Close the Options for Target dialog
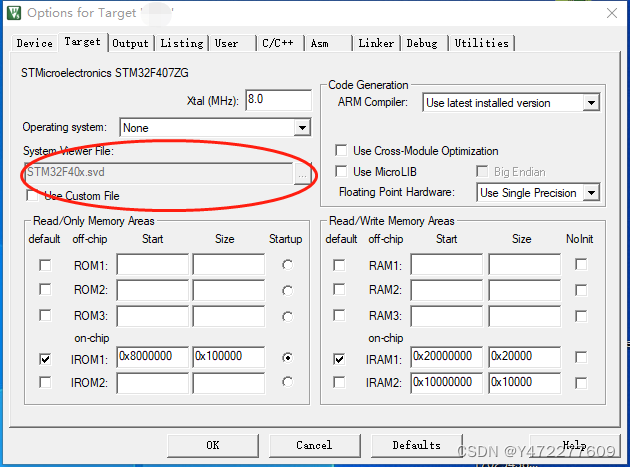Viewport: 630px width, 467px height. pyautogui.click(x=610, y=13)
